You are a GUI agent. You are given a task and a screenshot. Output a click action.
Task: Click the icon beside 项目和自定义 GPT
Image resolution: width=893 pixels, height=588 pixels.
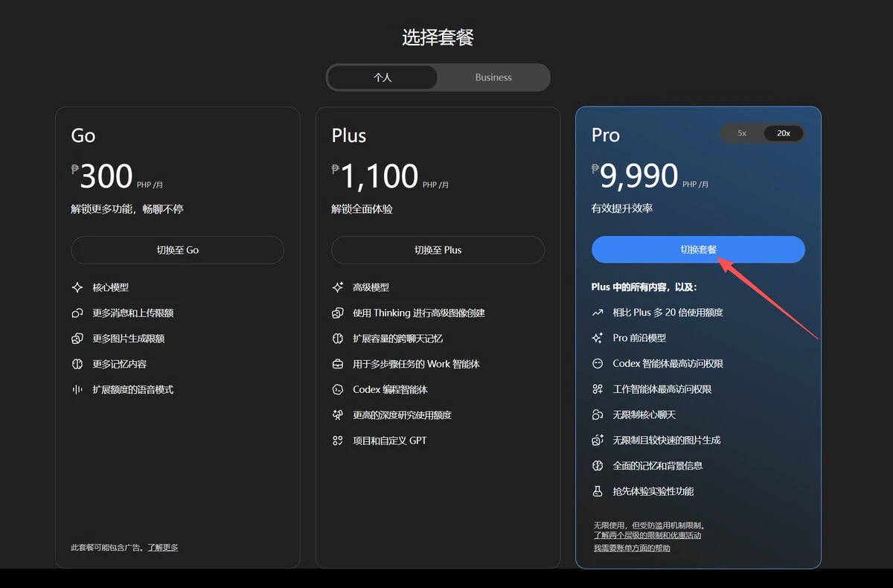click(337, 441)
